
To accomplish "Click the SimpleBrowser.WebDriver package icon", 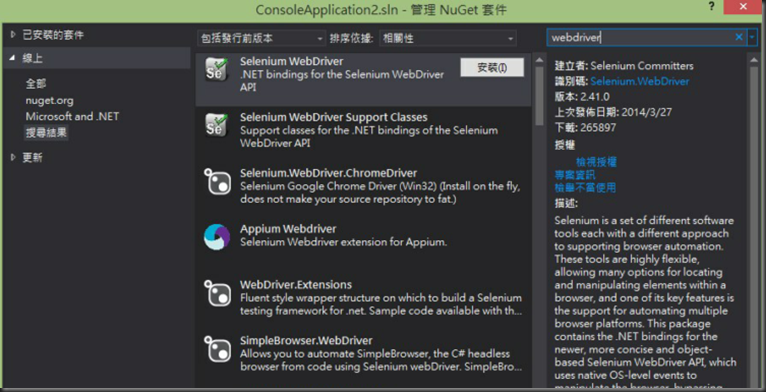I will [216, 348].
